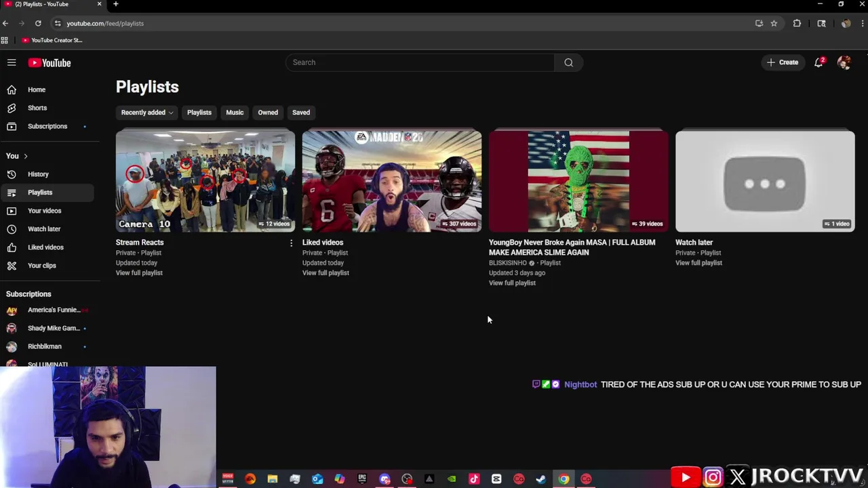The image size is (868, 488).
Task: Open Watch later placeholder thumbnail
Action: tap(765, 181)
